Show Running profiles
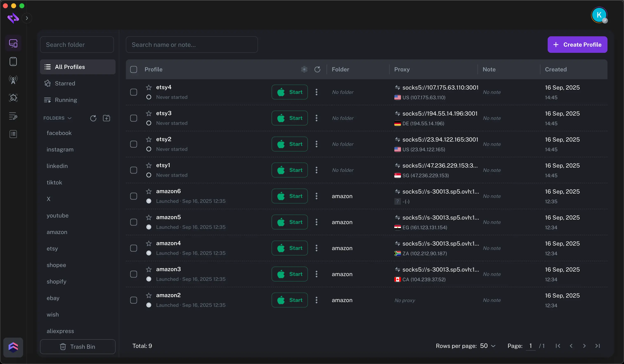The height and width of the screenshot is (364, 624). [x=78, y=100]
